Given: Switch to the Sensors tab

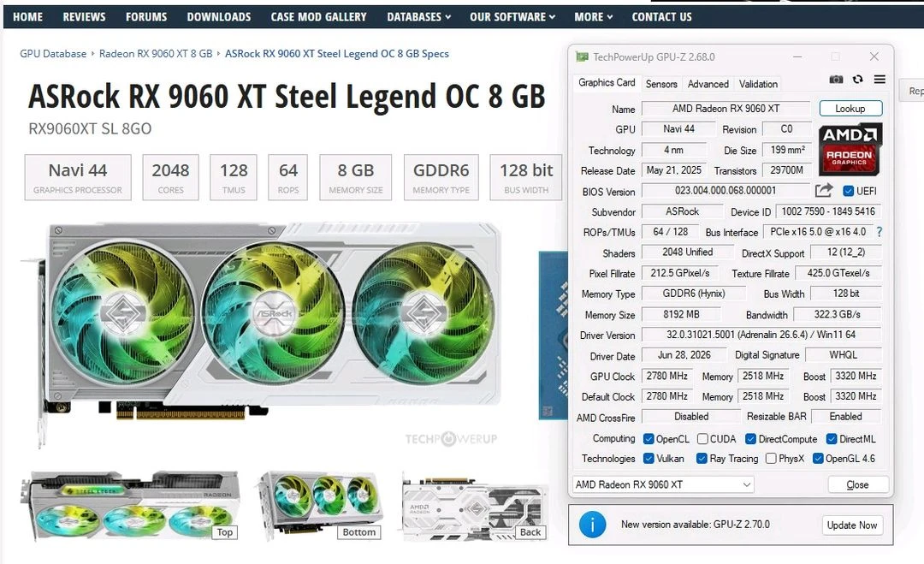Looking at the screenshot, I should click(661, 84).
